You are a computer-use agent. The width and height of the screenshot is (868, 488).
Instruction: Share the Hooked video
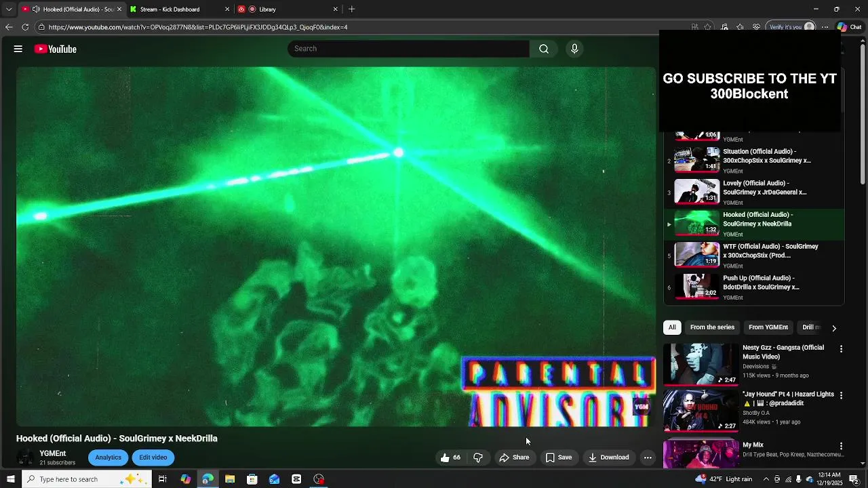(514, 457)
